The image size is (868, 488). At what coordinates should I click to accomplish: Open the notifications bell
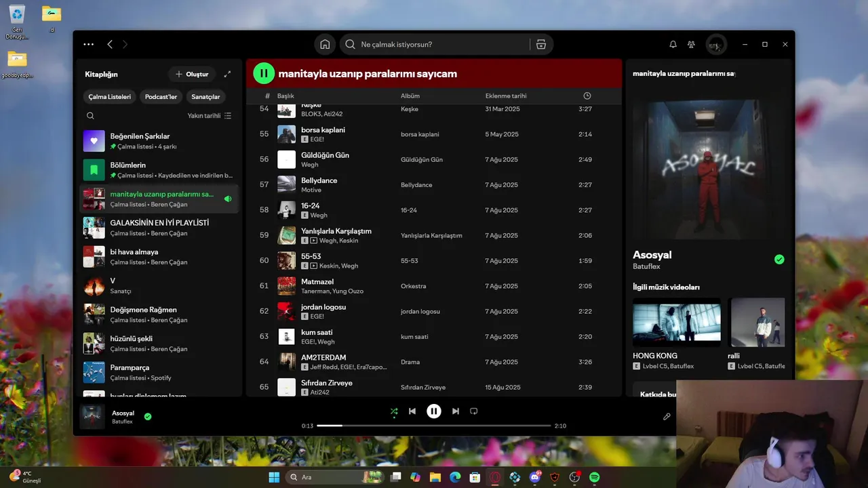(673, 44)
